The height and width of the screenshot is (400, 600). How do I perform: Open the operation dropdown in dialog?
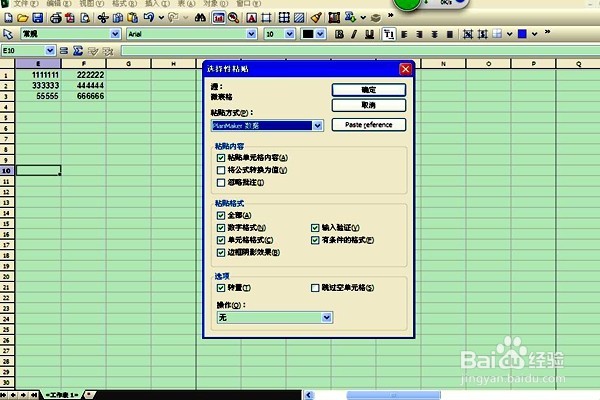tap(326, 317)
